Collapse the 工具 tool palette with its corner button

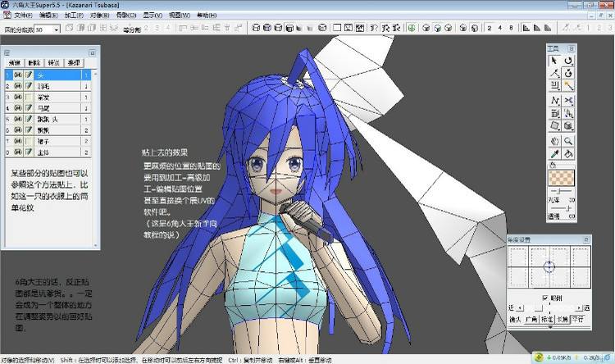571,48
